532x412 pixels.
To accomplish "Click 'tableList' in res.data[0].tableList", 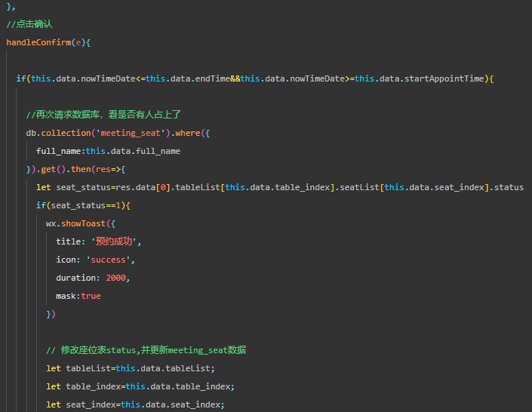I will [x=198, y=187].
